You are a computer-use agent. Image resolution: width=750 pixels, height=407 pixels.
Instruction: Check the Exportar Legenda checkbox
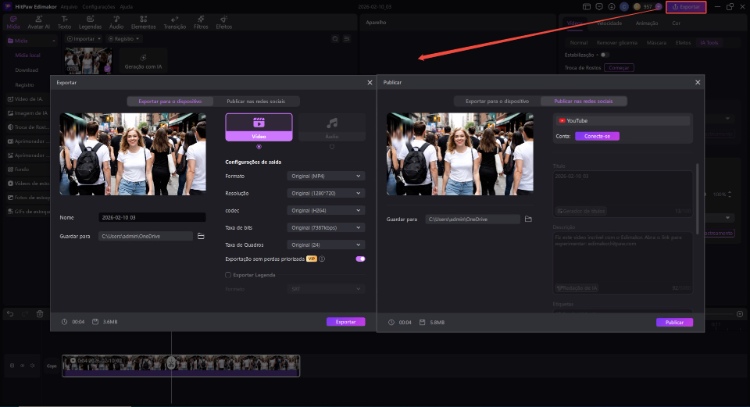point(228,274)
